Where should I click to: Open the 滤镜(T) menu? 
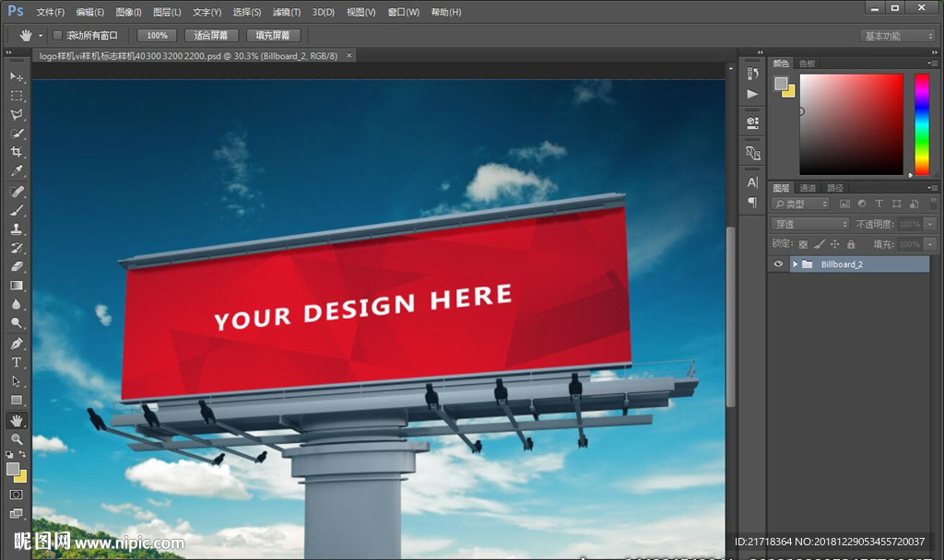point(287,12)
